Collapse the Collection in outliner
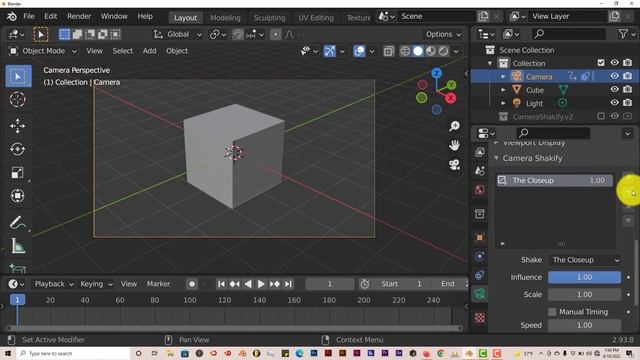This screenshot has height=360, width=640. 490,63
